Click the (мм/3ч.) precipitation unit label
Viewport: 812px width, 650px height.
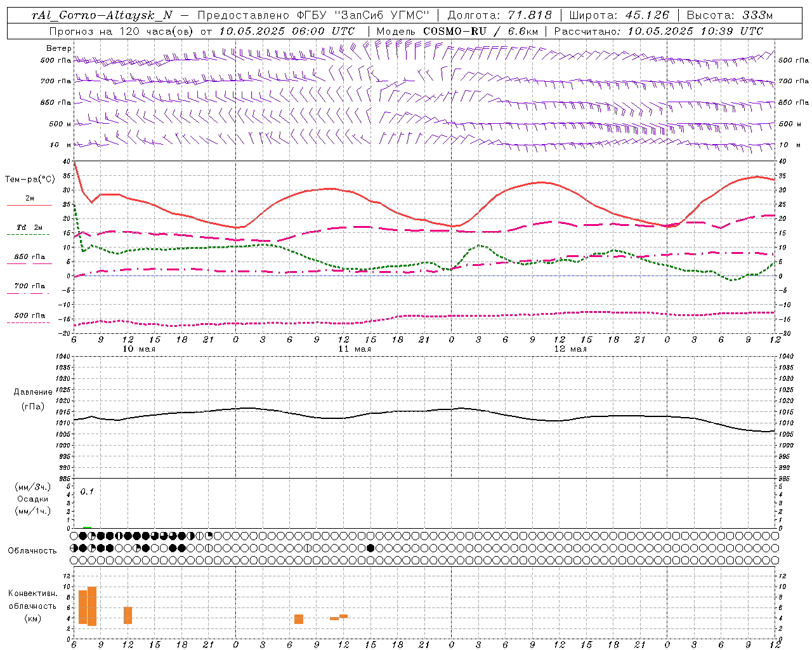[32, 487]
